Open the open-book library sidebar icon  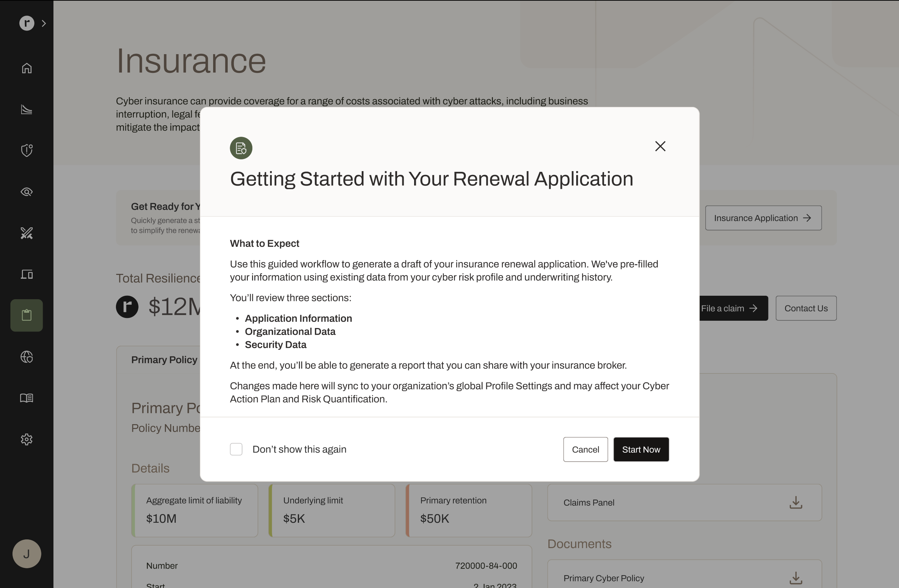(26, 398)
